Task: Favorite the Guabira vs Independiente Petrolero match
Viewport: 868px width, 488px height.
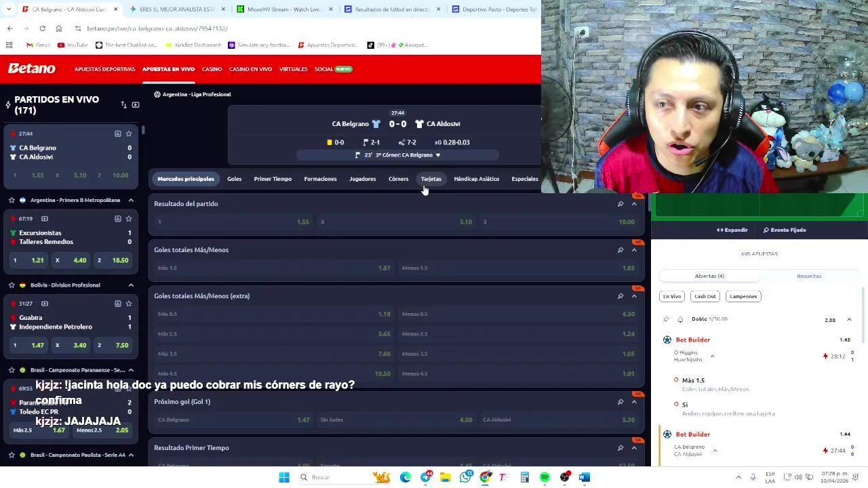Action: (129, 303)
